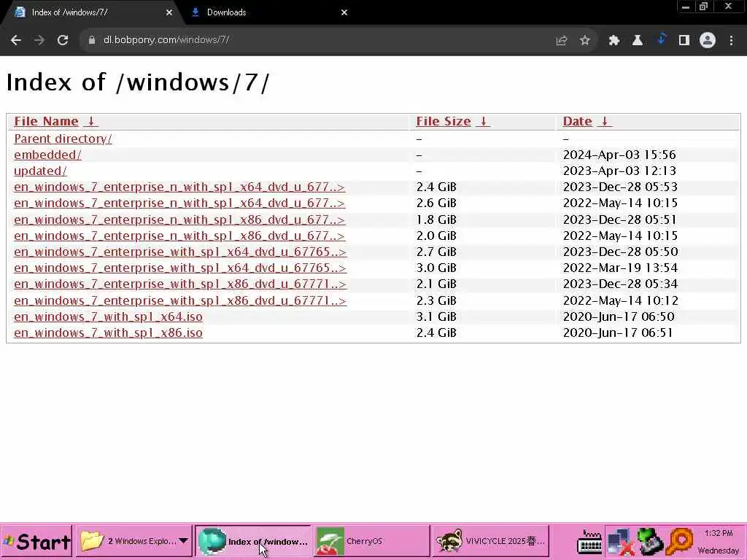
Task: Bookmark this page with the star icon
Action: (584, 41)
